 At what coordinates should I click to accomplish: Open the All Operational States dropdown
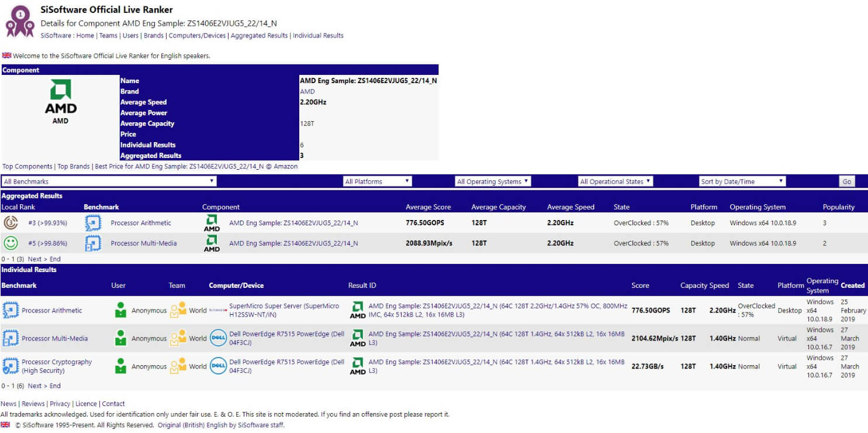[615, 181]
